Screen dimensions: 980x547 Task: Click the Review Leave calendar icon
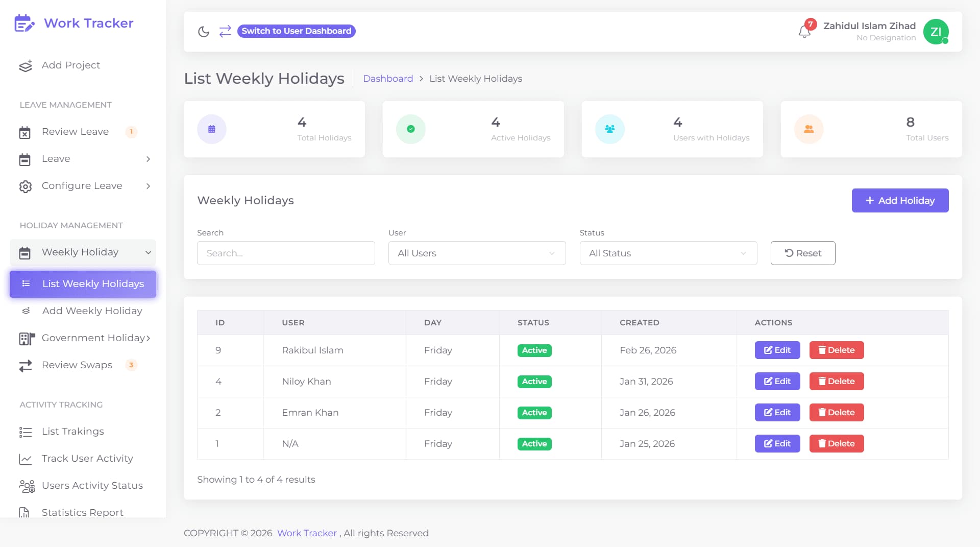click(25, 132)
